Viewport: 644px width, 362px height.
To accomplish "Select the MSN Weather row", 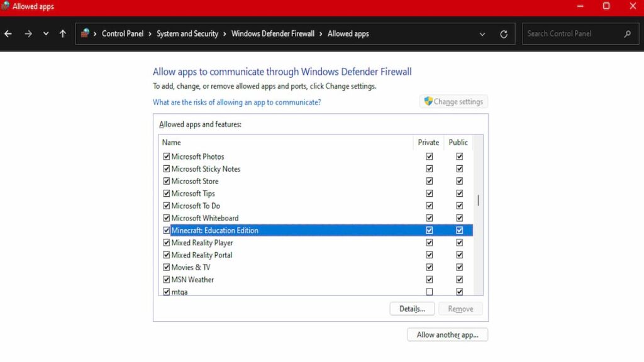I will pyautogui.click(x=316, y=280).
